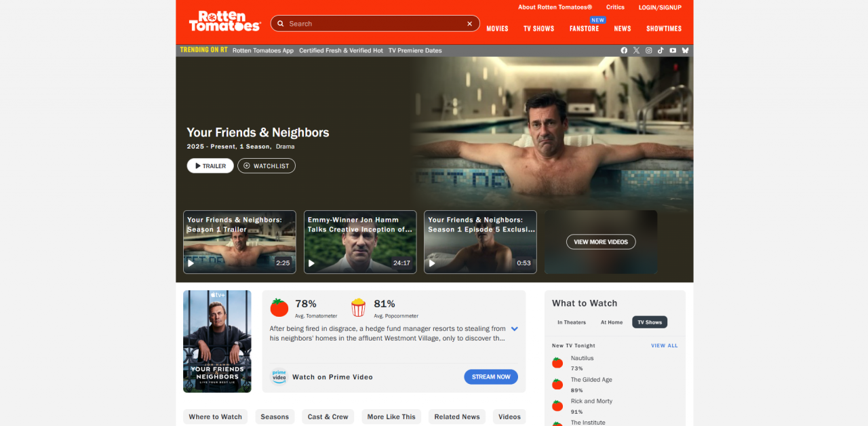Image resolution: width=868 pixels, height=426 pixels.
Task: Open the Your Friends & Neighbors poster image
Action: tap(217, 341)
